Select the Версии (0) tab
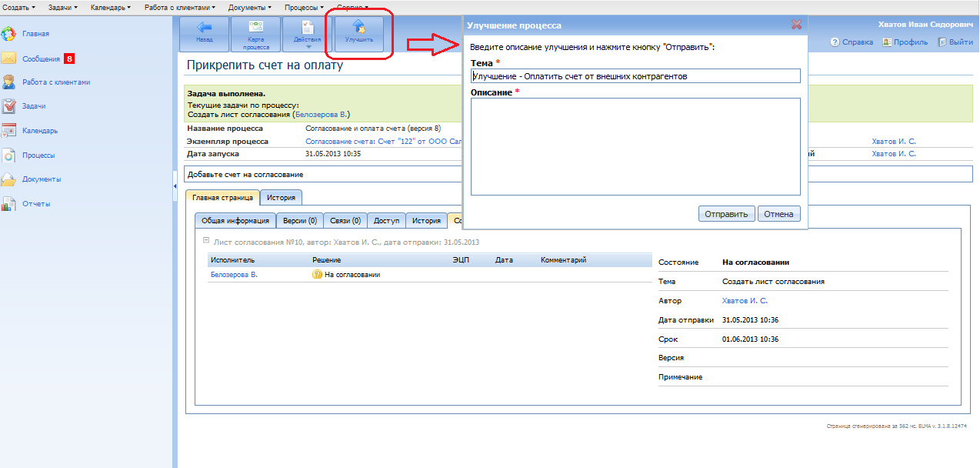 (299, 221)
